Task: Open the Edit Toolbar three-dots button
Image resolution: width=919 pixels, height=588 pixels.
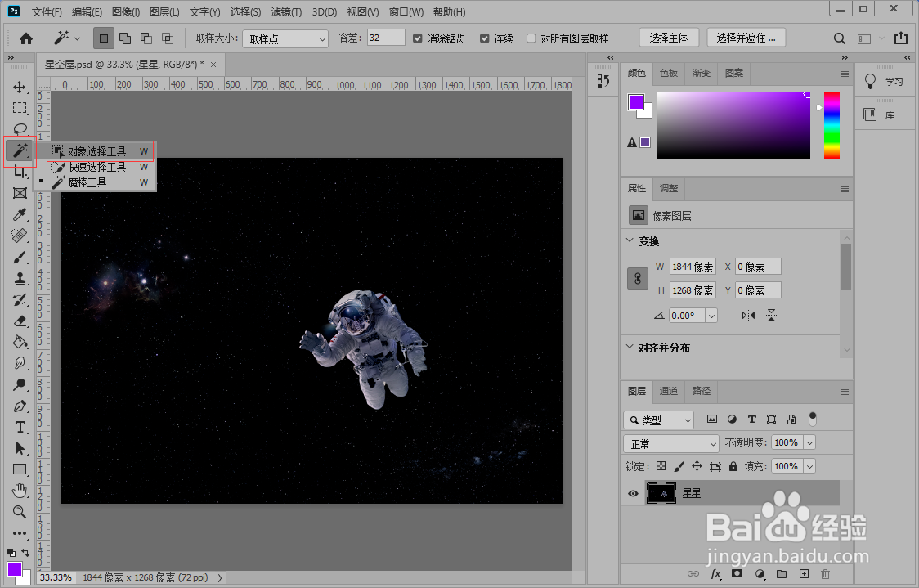Action: [x=20, y=533]
